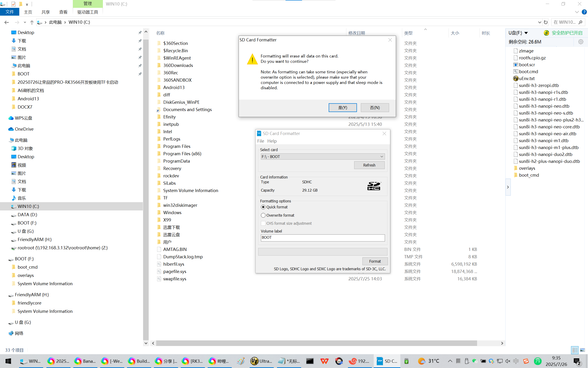Show hidden tray icons chevron
The width and height of the screenshot is (588, 368).
tap(450, 361)
